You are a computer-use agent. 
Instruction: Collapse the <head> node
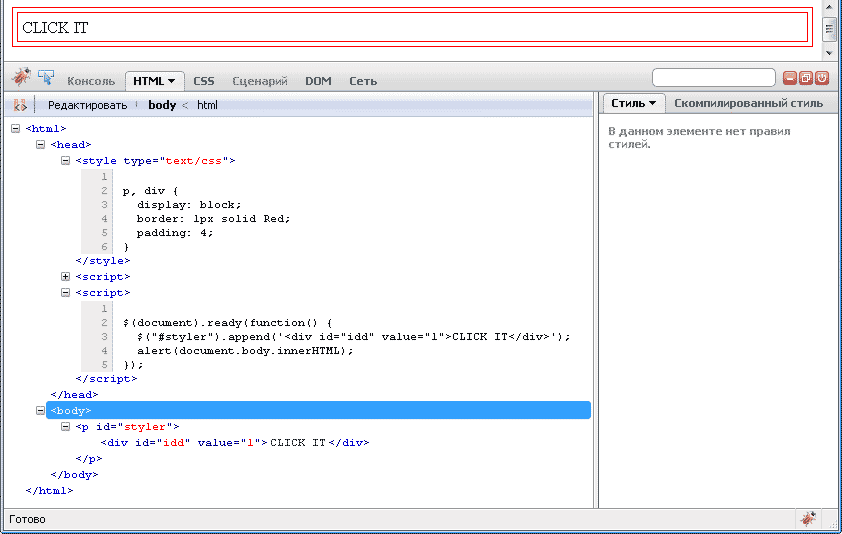[x=40, y=145]
